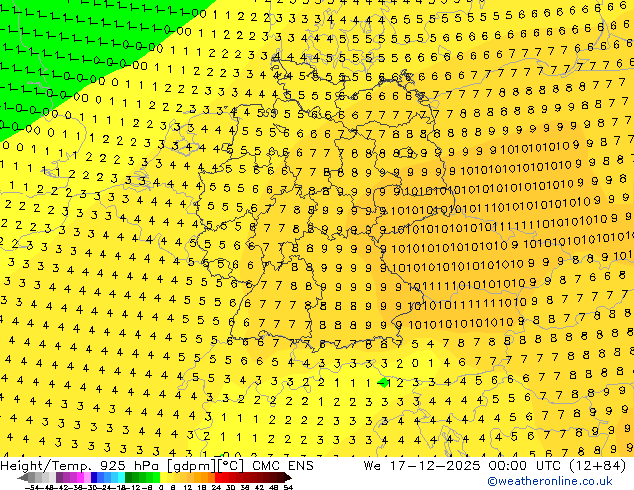
Task: Click the '[°C]' unit label
Action: (231, 466)
